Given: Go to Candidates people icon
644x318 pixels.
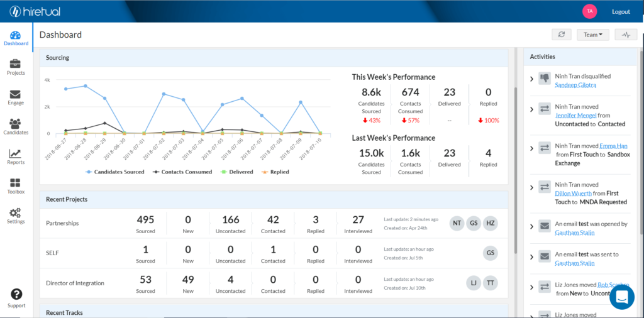Looking at the screenshot, I should click(16, 124).
